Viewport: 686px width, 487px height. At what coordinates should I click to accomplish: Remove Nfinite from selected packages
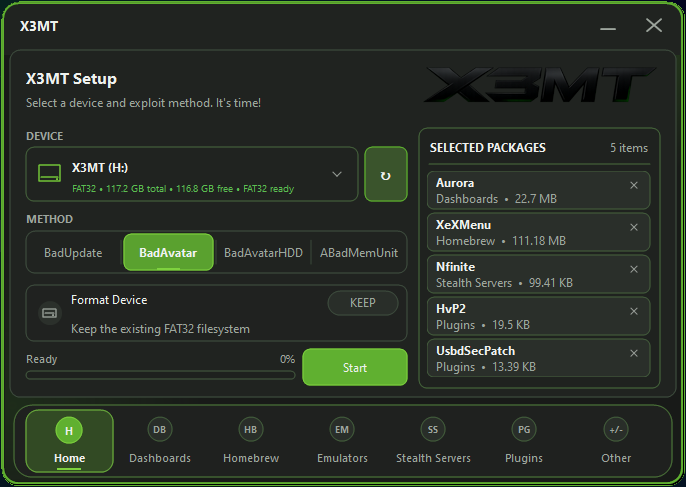[634, 270]
